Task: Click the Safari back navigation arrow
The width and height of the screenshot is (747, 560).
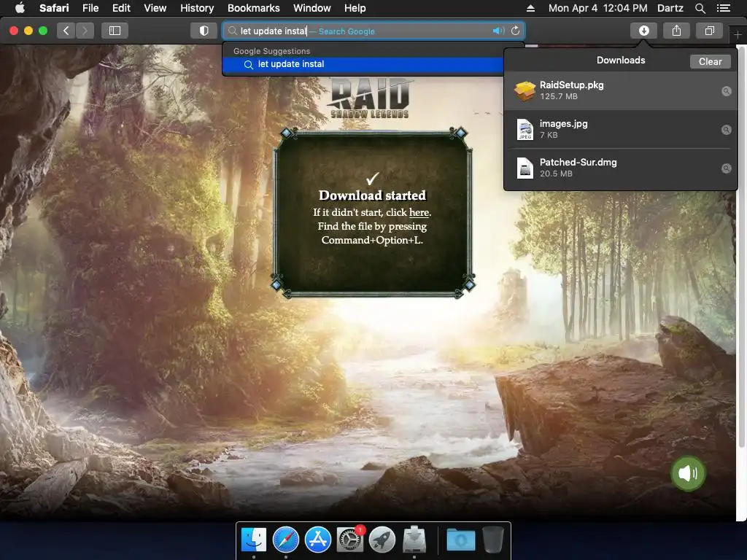Action: [x=66, y=31]
